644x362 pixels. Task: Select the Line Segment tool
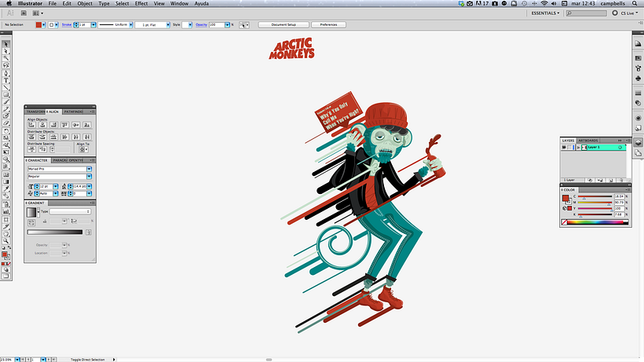pos(5,87)
